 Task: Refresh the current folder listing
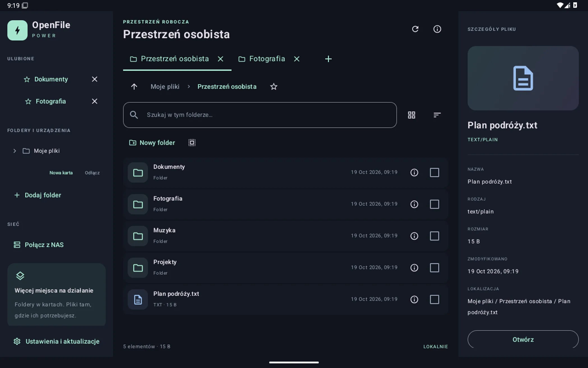tap(415, 29)
